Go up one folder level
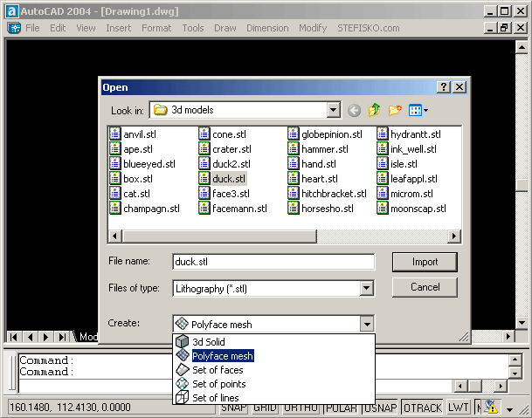Viewport: 532px width, 418px height. click(x=374, y=110)
